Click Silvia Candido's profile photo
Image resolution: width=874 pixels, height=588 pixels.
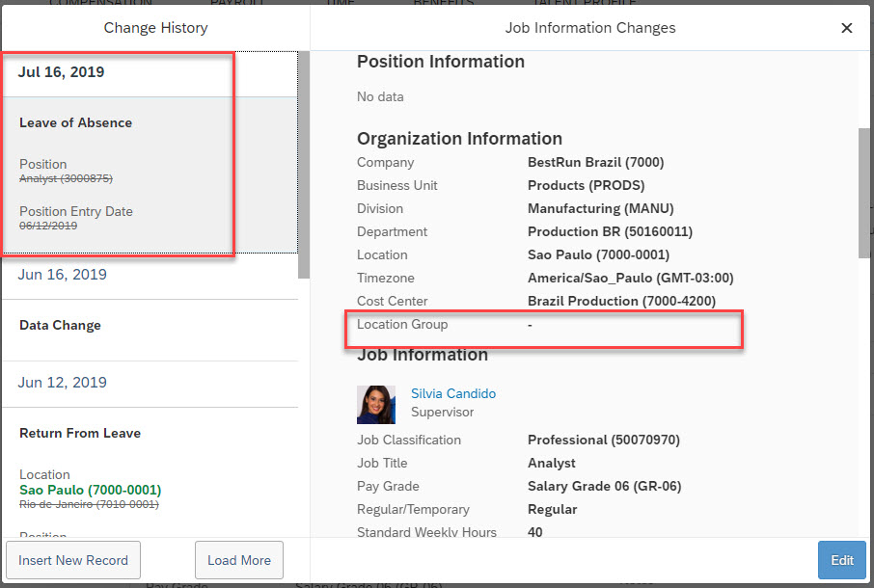[x=376, y=405]
